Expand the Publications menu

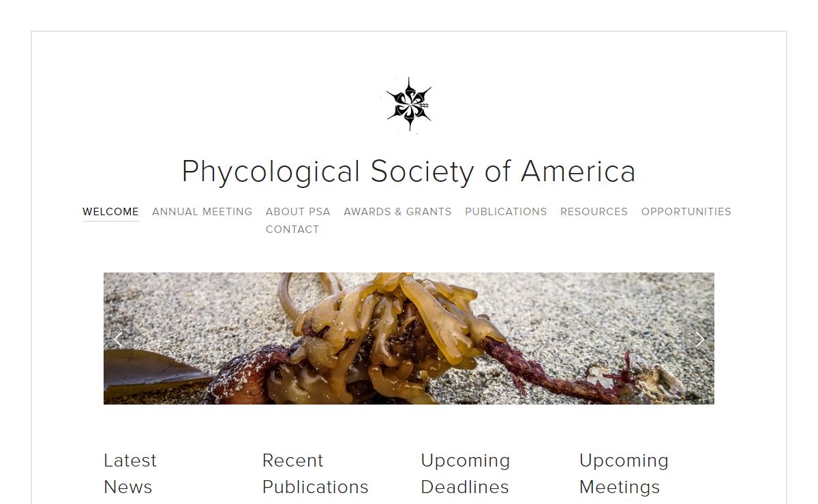(506, 212)
